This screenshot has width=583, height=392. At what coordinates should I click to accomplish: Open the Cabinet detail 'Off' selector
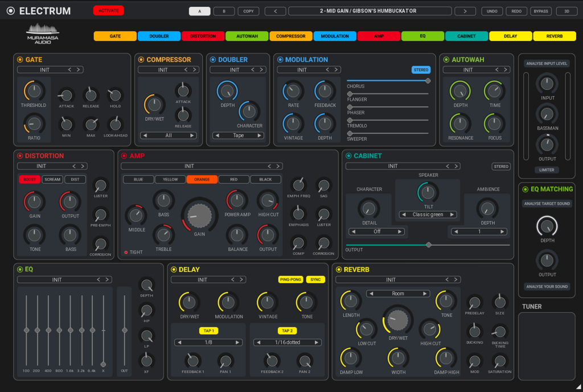(377, 232)
